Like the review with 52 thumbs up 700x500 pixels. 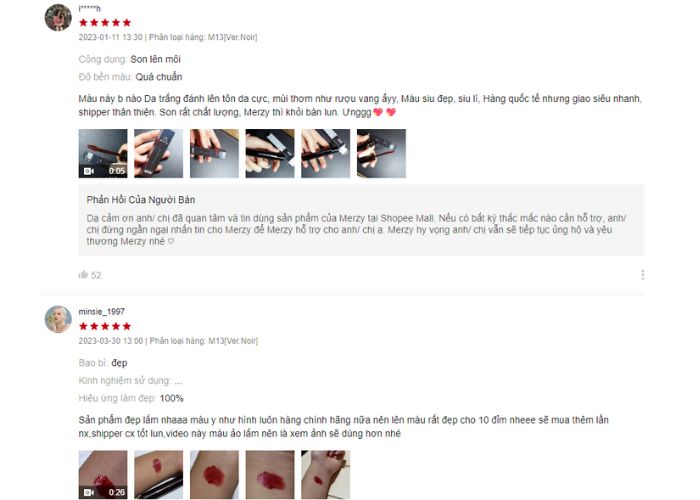point(83,275)
